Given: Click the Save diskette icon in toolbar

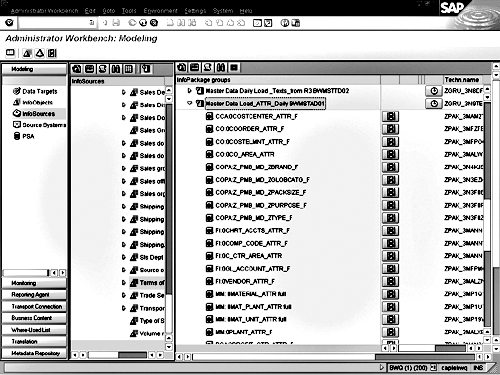Looking at the screenshot, I should (116, 23).
